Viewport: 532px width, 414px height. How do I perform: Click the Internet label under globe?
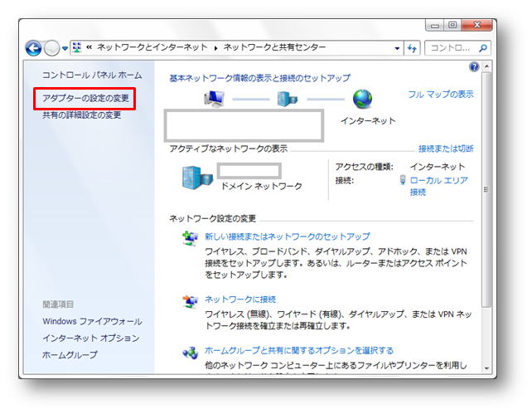coord(368,121)
